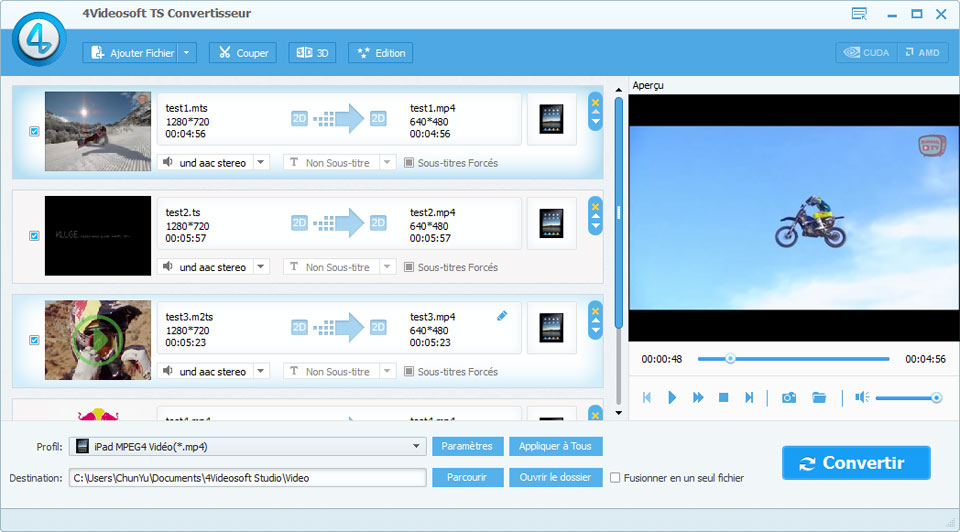Enable Sous-titres Forcés for test2.ts
The width and height of the screenshot is (960, 532).
[409, 267]
